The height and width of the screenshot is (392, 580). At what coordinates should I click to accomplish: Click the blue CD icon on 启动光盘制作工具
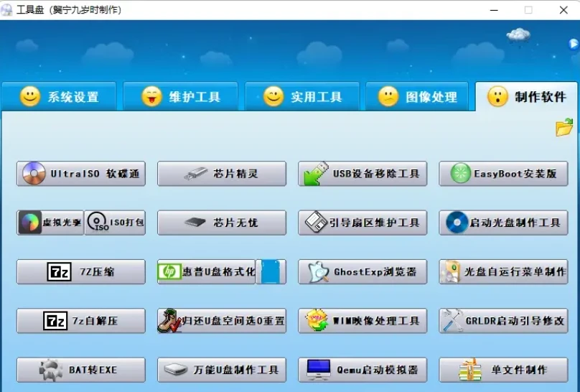tap(457, 223)
